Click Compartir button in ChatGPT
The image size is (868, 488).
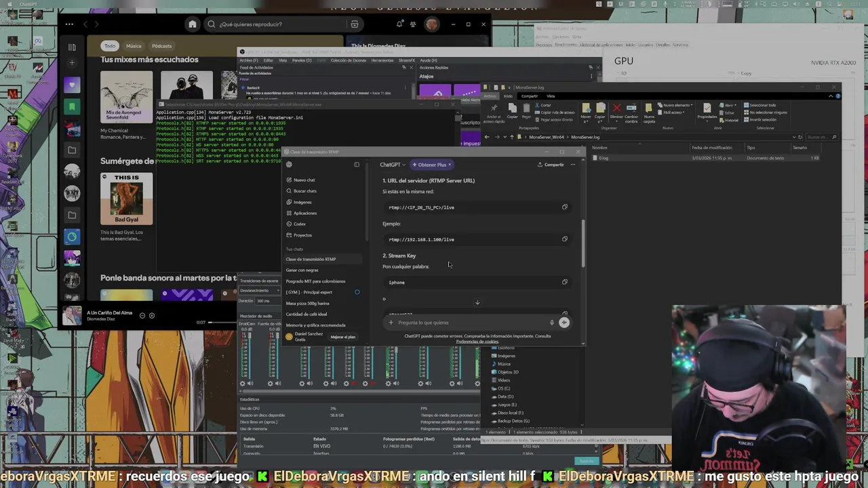pyautogui.click(x=551, y=165)
